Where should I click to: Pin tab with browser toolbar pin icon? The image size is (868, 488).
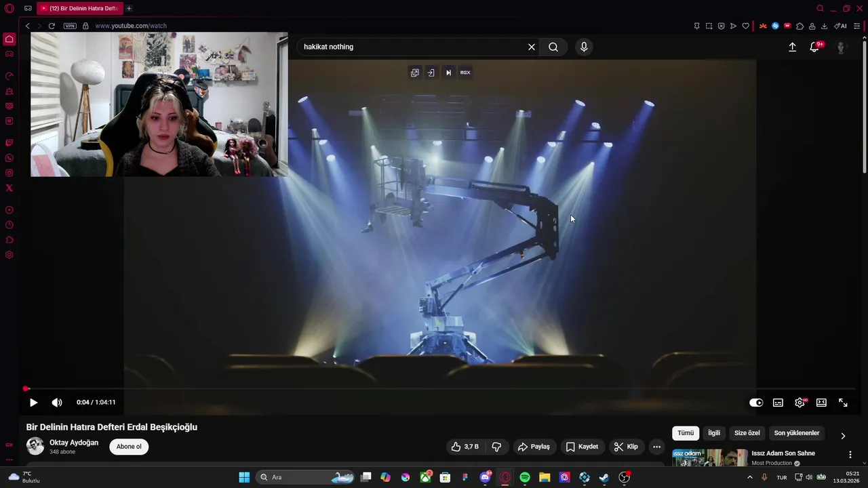696,26
